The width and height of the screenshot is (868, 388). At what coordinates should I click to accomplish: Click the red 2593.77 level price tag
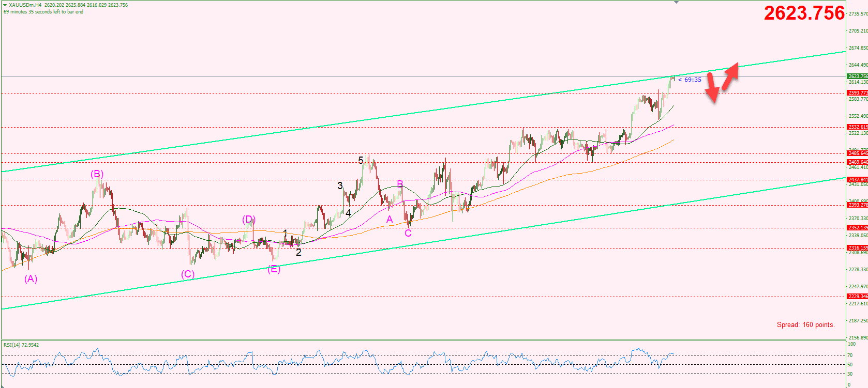point(858,93)
